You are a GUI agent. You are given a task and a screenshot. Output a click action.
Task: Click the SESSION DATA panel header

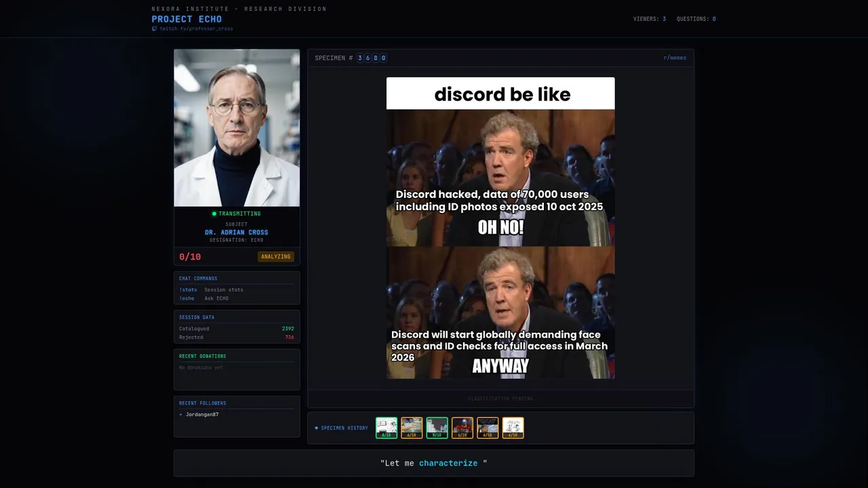tap(197, 317)
